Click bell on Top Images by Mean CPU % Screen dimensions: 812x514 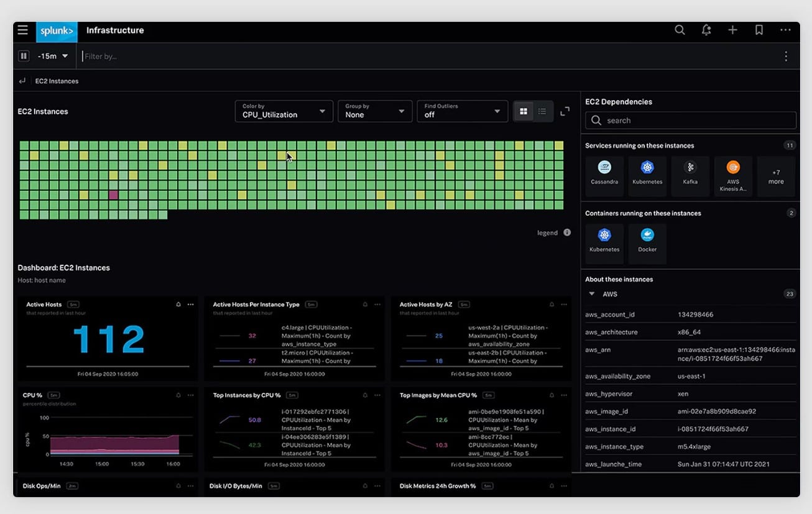click(551, 395)
